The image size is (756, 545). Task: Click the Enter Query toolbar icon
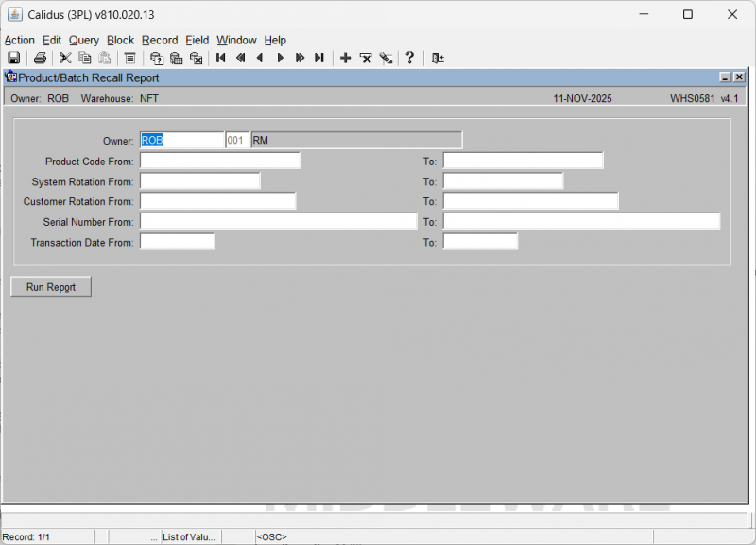tap(157, 58)
